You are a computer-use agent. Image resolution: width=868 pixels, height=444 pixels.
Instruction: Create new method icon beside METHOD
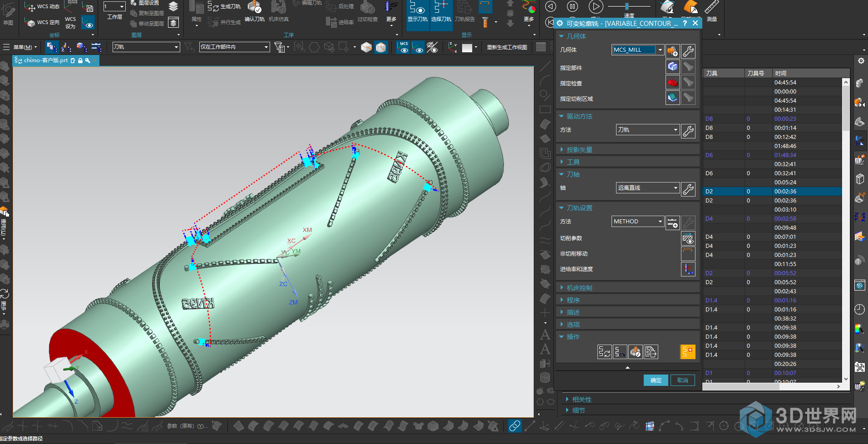(672, 222)
